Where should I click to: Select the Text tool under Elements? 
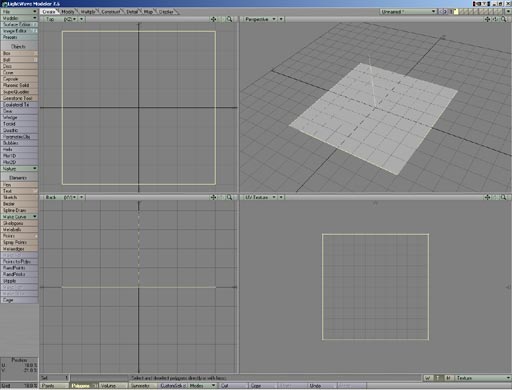(19, 191)
